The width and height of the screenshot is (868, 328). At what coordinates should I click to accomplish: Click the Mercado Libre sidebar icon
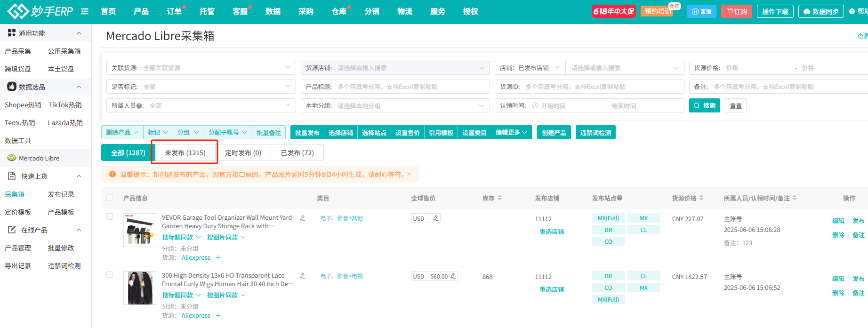[12, 158]
